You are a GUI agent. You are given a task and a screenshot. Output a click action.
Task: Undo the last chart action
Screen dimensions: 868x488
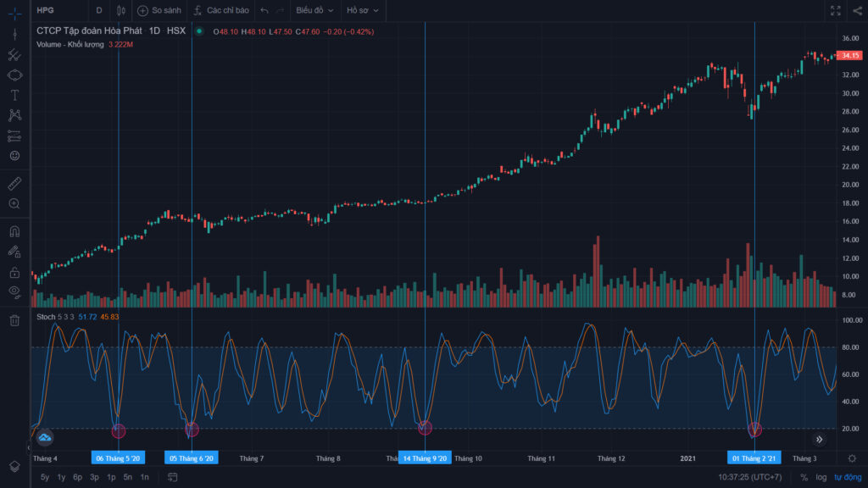pyautogui.click(x=264, y=10)
